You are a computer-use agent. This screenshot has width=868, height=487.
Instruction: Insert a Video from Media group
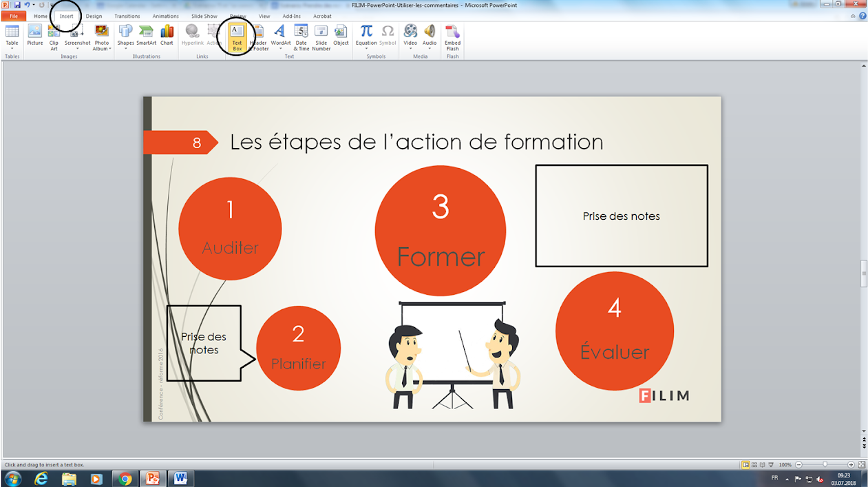pyautogui.click(x=410, y=33)
